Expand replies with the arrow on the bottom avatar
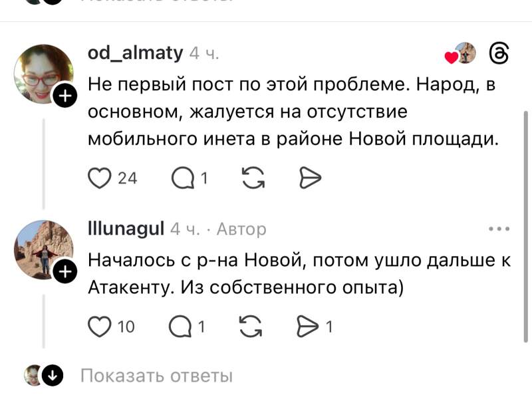The image size is (532, 399). pos(51,376)
